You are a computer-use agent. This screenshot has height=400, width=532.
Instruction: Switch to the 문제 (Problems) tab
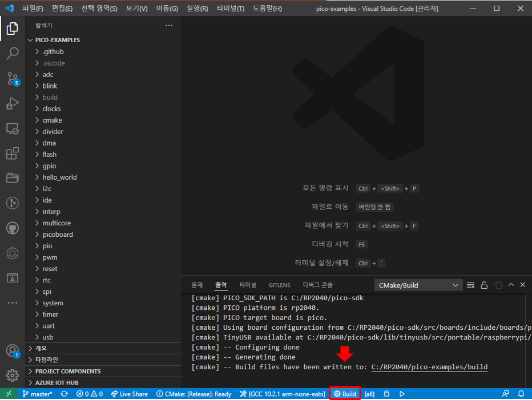coord(197,285)
